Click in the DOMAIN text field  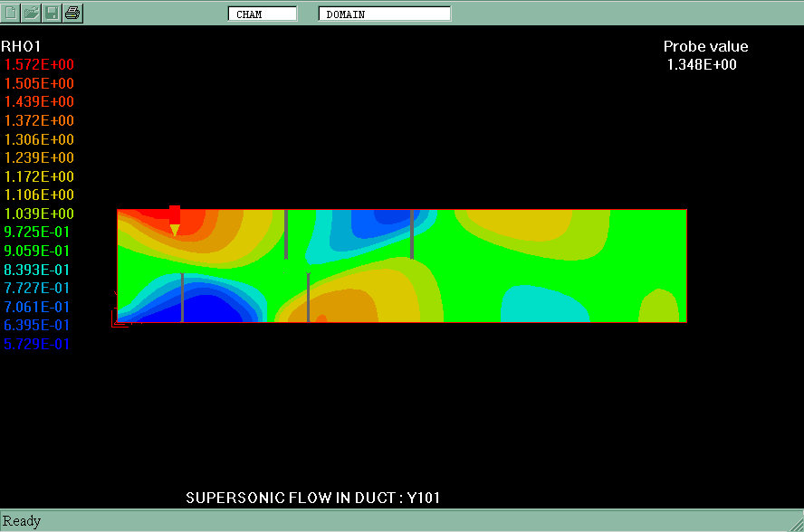384,14
